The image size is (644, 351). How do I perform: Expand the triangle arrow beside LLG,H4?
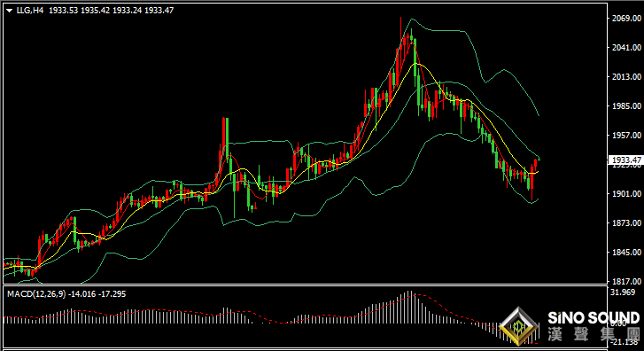click(x=9, y=11)
